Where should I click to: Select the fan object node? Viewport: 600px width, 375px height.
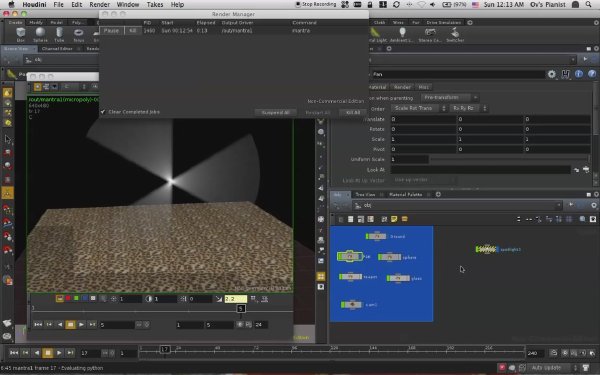pyautogui.click(x=350, y=256)
